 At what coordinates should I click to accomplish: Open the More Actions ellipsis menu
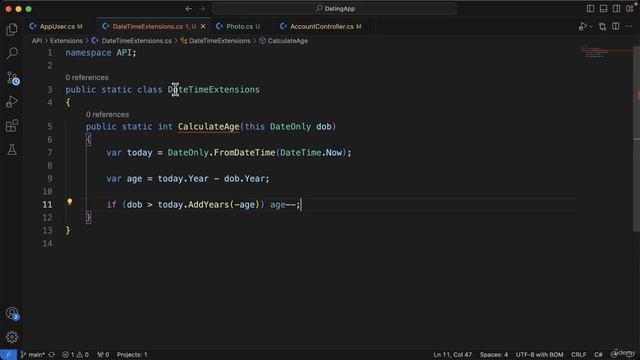click(629, 27)
